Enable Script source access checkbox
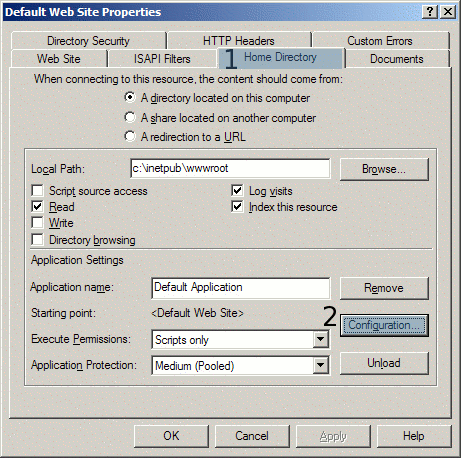Viewport: 461px width, 458px height. (37, 191)
